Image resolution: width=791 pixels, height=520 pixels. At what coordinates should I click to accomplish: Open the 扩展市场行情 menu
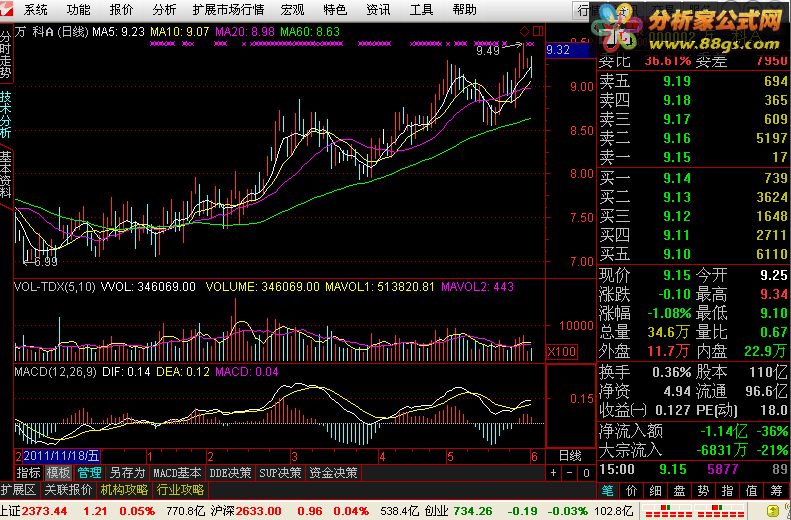pos(229,10)
